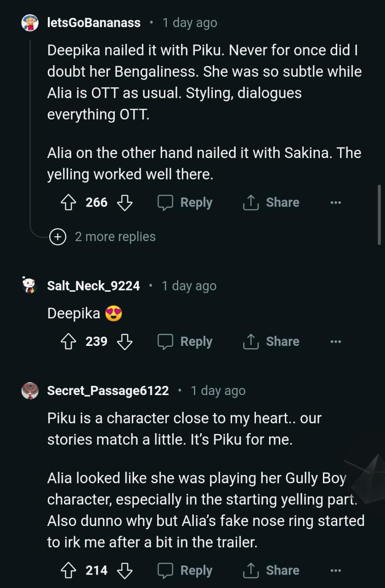The height and width of the screenshot is (588, 385).
Task: Downvote letsGoBananass's comment with 266 votes
Action: point(125,203)
